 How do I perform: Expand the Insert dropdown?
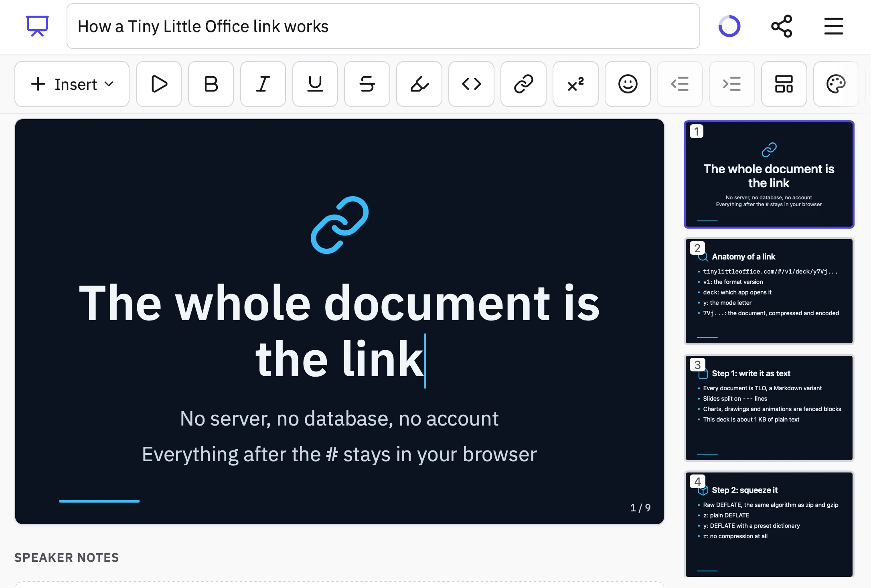[72, 84]
